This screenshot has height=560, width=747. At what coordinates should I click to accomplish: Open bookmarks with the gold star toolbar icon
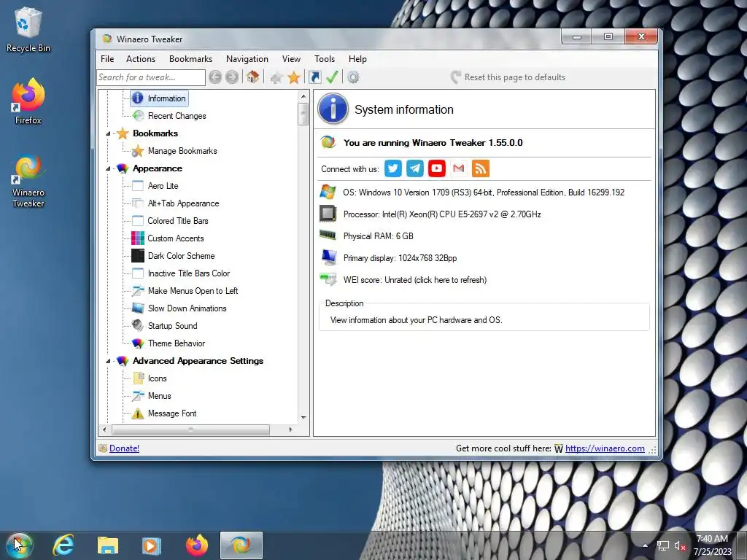[294, 77]
